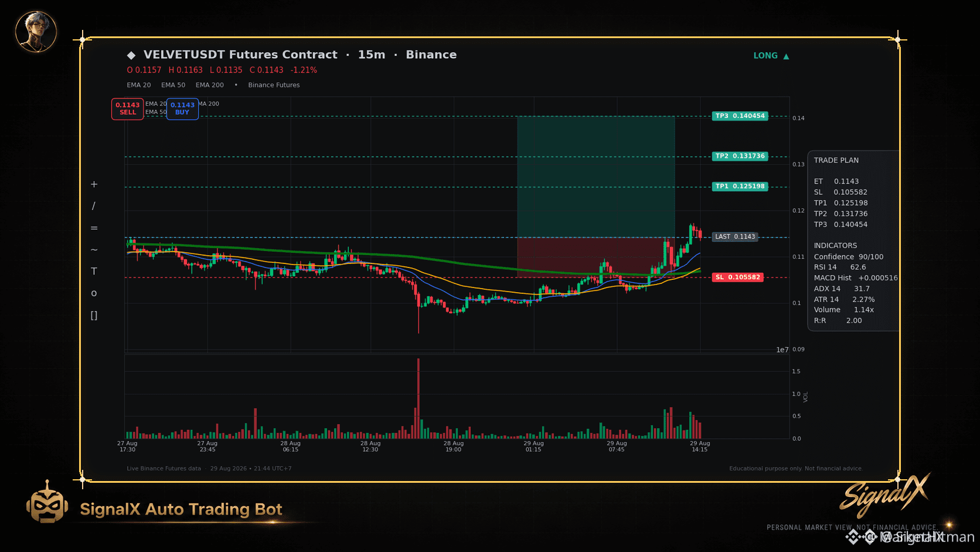Click the ADX 14 value 31.7 row
The height and width of the screenshot is (552, 980).
click(x=842, y=289)
